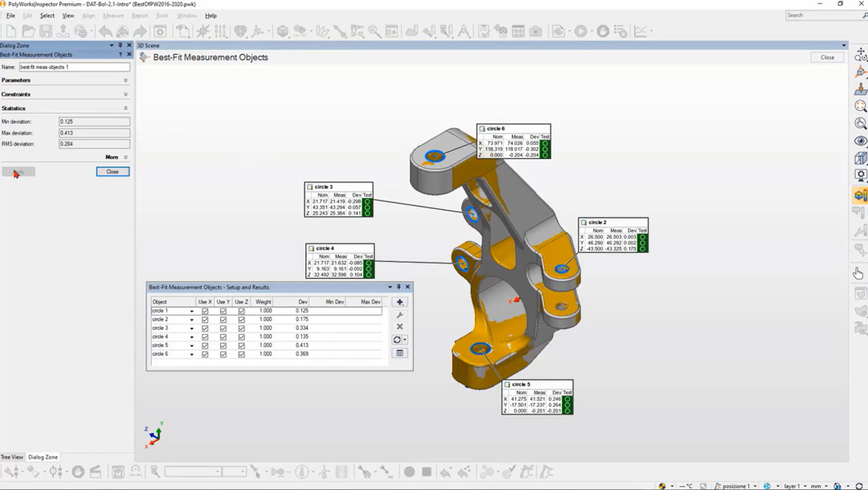This screenshot has height=490, width=868.
Task: Click the Name input field
Action: 74,67
